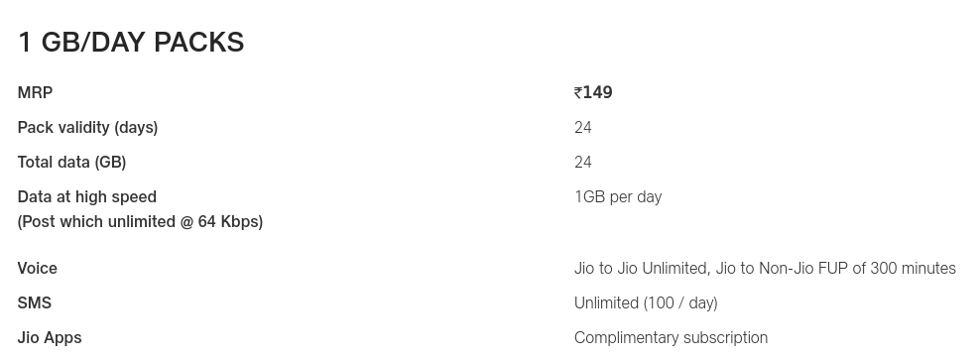The width and height of the screenshot is (980, 359).
Task: Click the Post which unlimited @ 64 Kbps note
Action: [x=140, y=221]
